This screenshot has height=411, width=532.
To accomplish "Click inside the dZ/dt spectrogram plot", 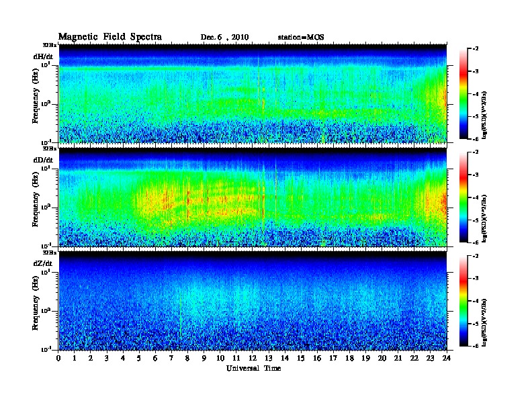I will coord(253,301).
